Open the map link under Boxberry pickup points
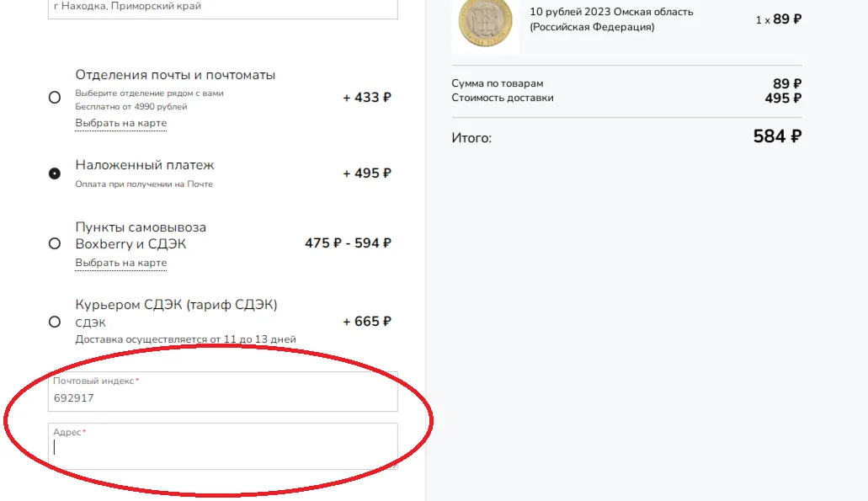Image resolution: width=868 pixels, height=501 pixels. [120, 263]
